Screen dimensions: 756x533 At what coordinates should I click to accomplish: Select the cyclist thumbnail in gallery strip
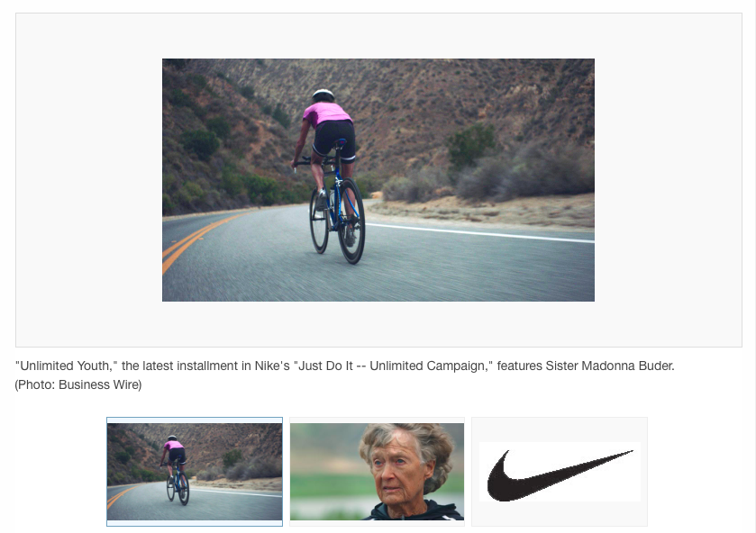[195, 472]
